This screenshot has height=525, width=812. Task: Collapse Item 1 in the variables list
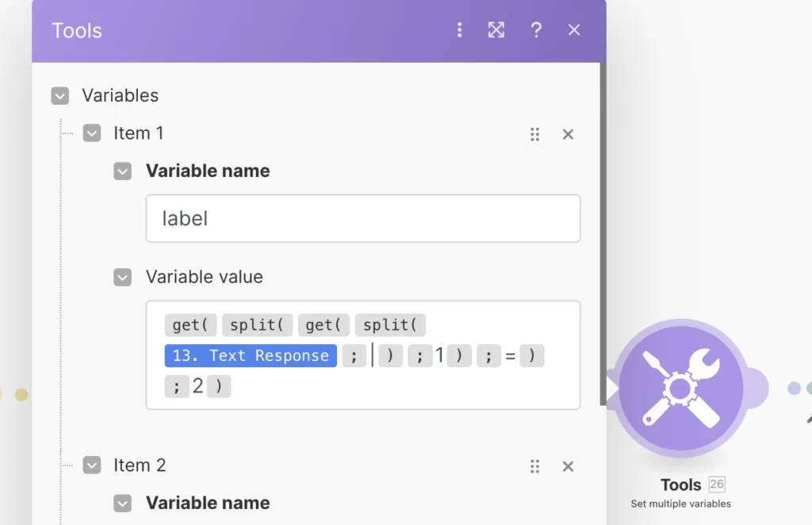click(92, 133)
